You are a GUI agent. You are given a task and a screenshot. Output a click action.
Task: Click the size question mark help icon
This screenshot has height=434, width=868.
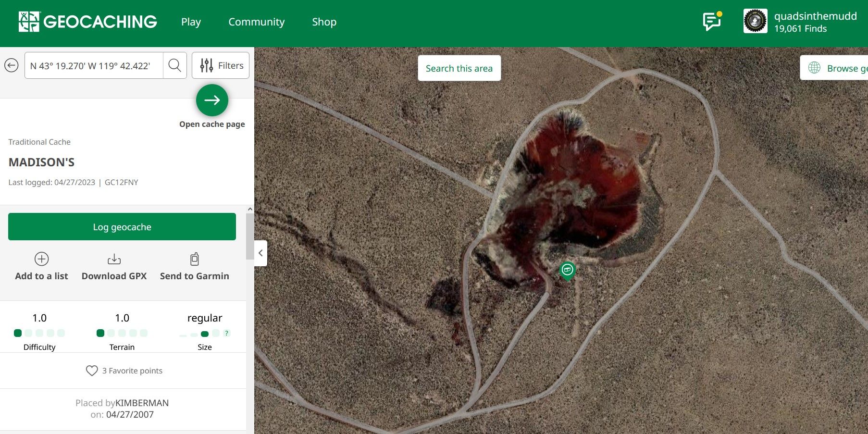point(226,333)
